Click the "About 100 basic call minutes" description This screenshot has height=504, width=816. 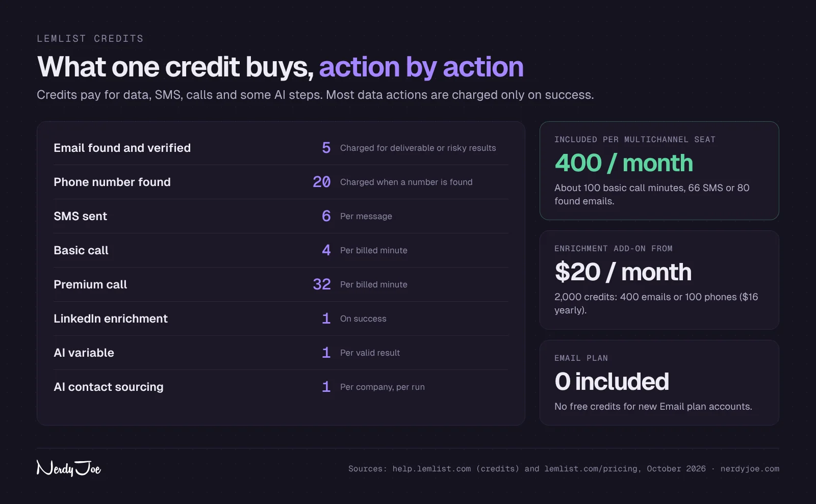tap(652, 194)
